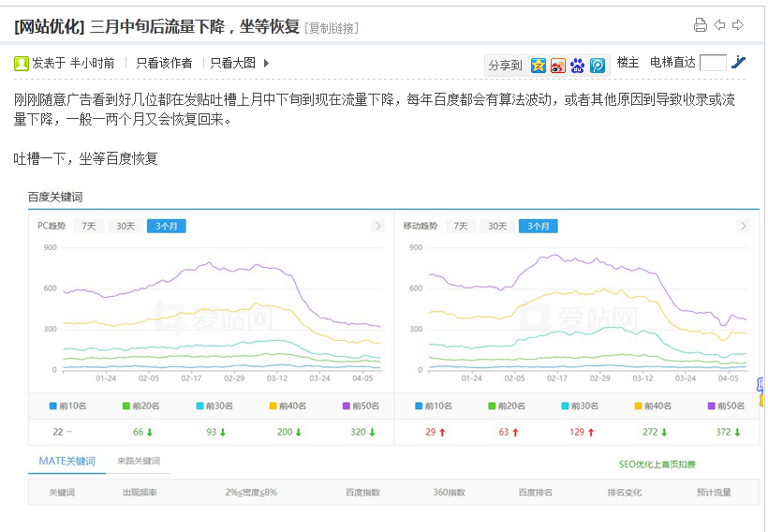Open the 网站优化 category link
Screen dimensions: 768x532
coord(50,26)
